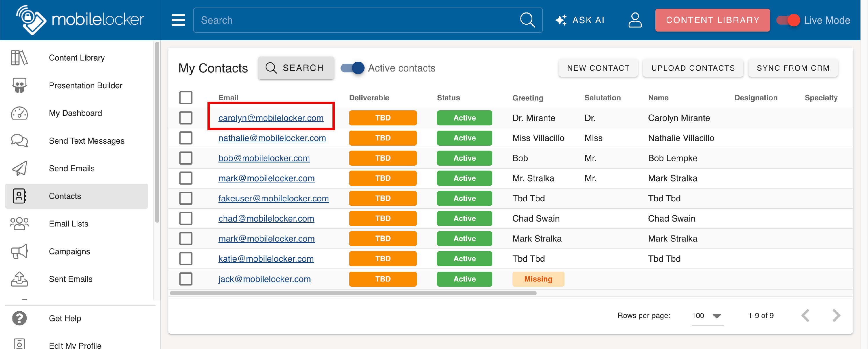This screenshot has width=868, height=349.
Task: Click the NEW CONTACT button
Action: point(598,68)
